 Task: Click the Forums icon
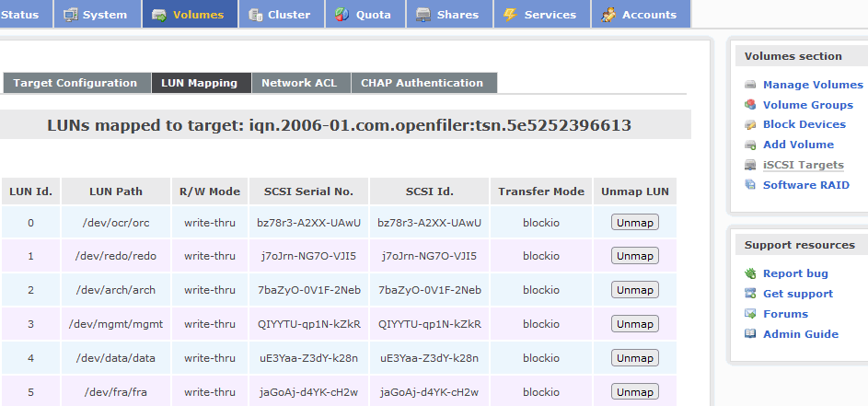click(751, 314)
